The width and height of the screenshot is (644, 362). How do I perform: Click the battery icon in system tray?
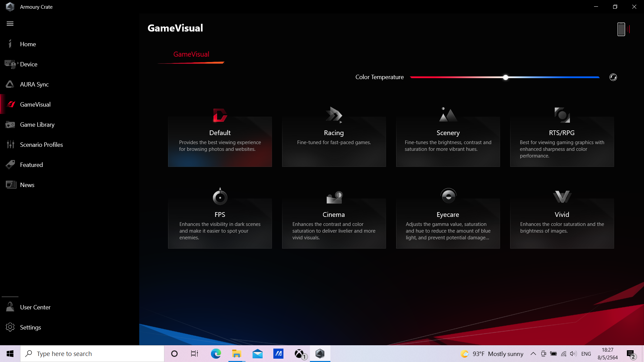click(553, 354)
